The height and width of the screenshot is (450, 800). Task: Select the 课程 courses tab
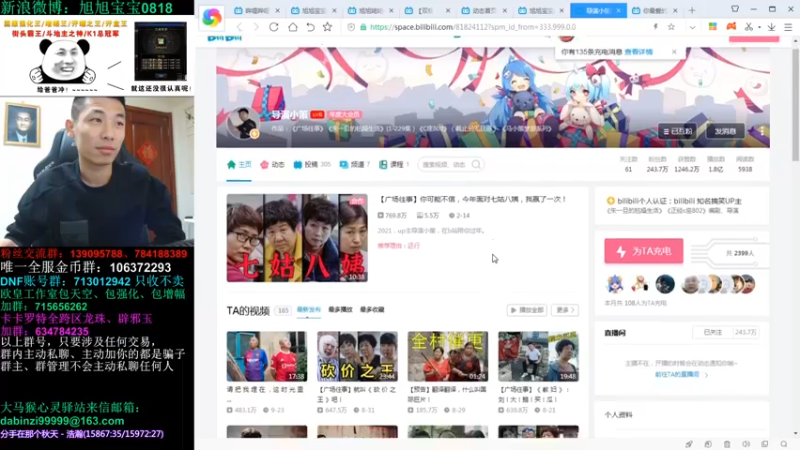tap(393, 164)
